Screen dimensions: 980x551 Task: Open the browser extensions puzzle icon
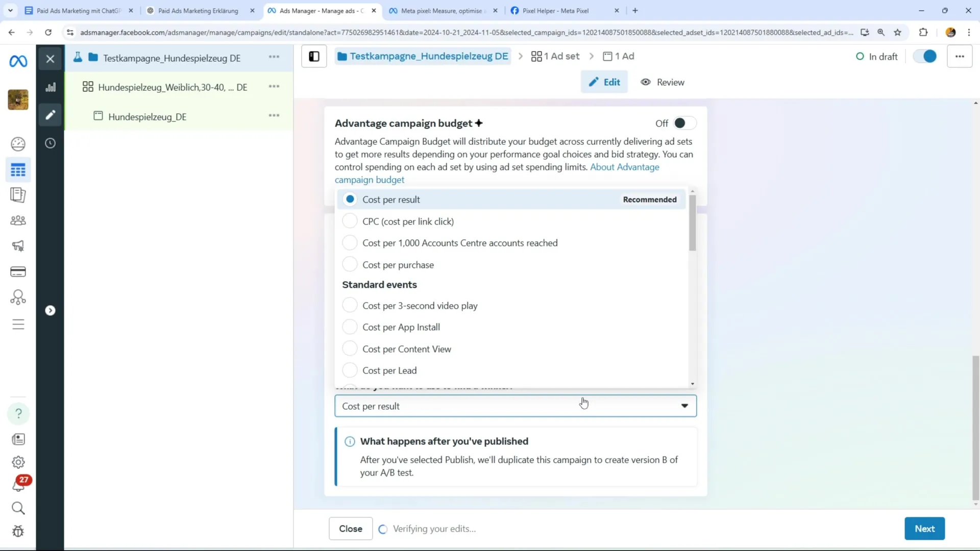click(923, 33)
